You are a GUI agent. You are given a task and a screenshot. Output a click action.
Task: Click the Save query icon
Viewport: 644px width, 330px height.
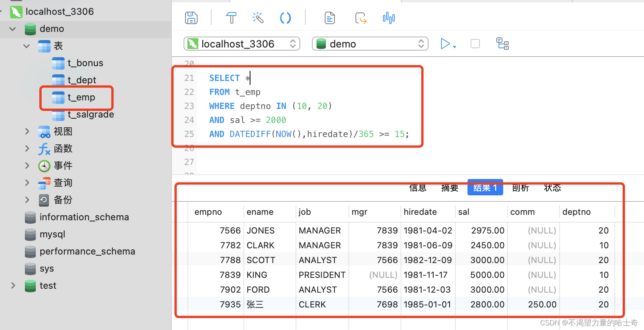pyautogui.click(x=191, y=18)
